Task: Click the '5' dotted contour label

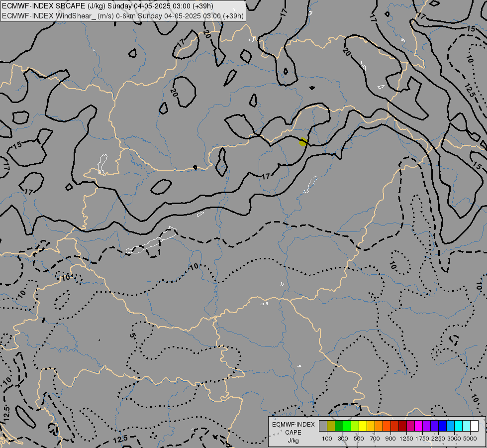Action: [133, 336]
